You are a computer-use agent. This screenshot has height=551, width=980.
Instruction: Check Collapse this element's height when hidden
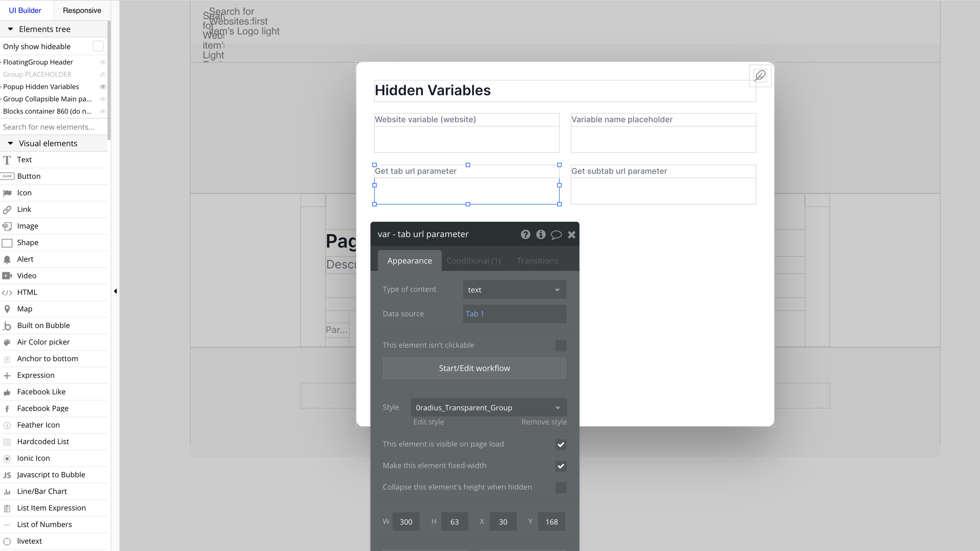(x=560, y=488)
